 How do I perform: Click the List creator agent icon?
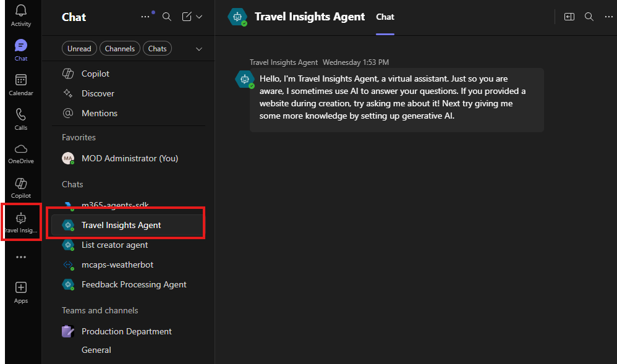pyautogui.click(x=68, y=245)
